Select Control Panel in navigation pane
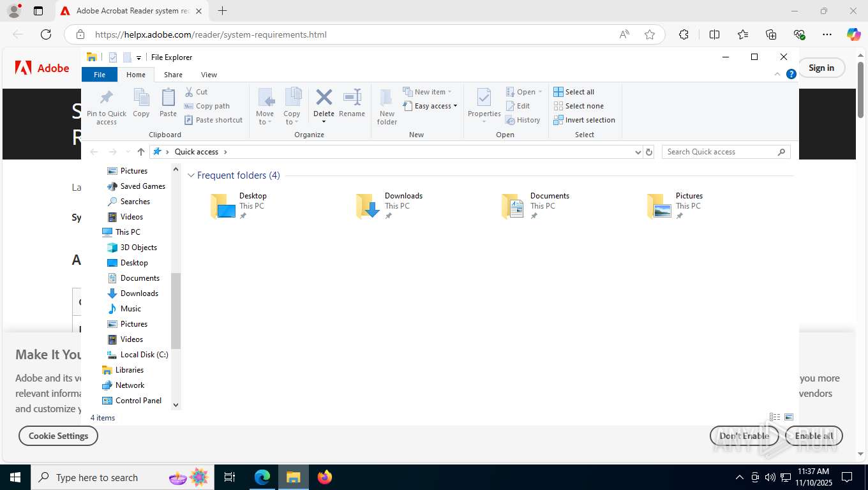Screen dimensions: 868x490 coord(132,401)
